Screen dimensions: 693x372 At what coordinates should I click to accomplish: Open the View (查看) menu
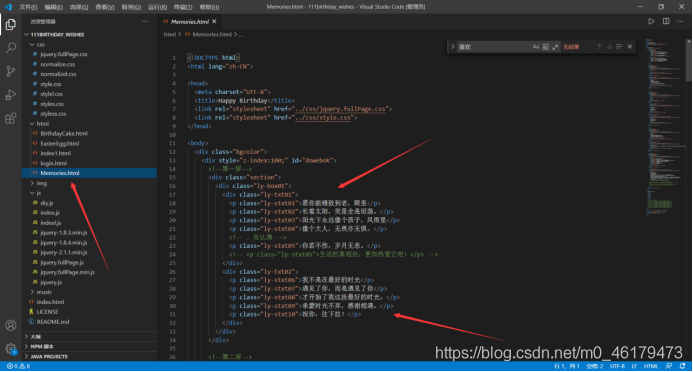(105, 7)
